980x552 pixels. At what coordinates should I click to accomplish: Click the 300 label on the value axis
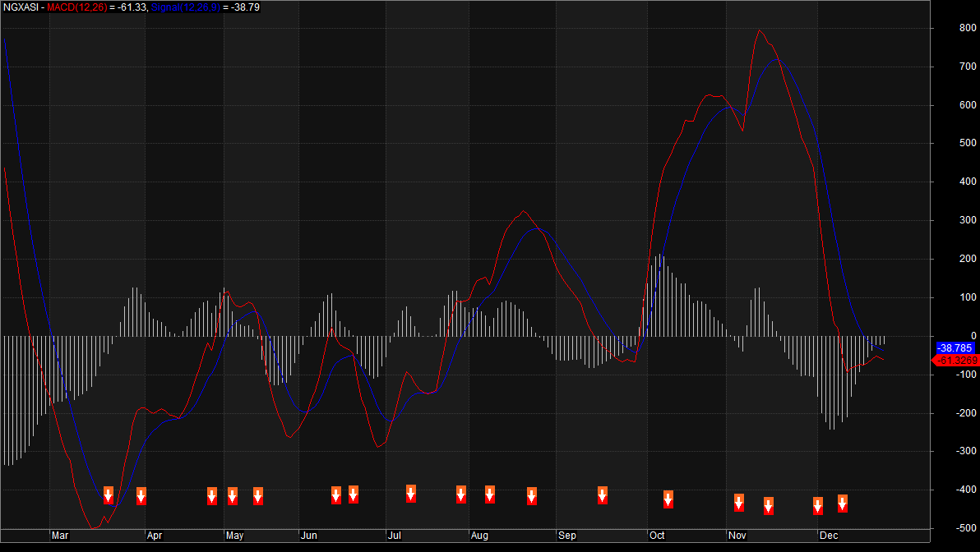click(x=968, y=220)
